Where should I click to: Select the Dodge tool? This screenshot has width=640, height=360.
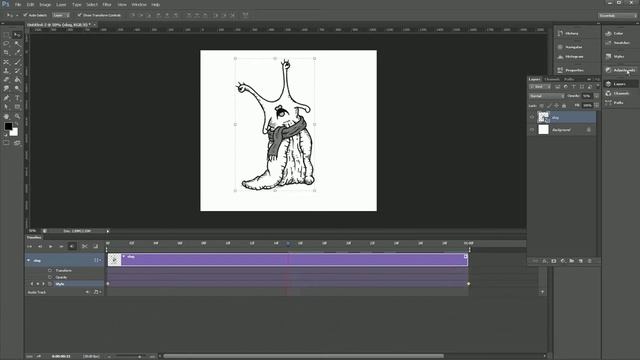(x=17, y=89)
